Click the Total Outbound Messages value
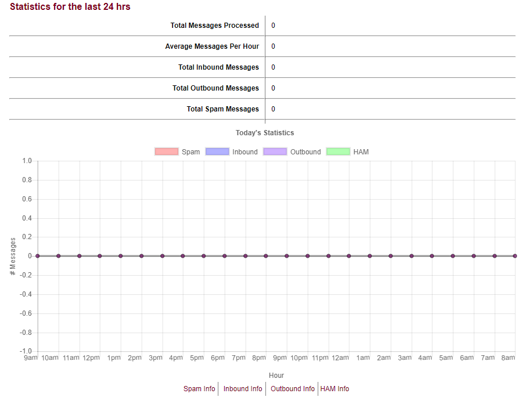 pos(273,88)
